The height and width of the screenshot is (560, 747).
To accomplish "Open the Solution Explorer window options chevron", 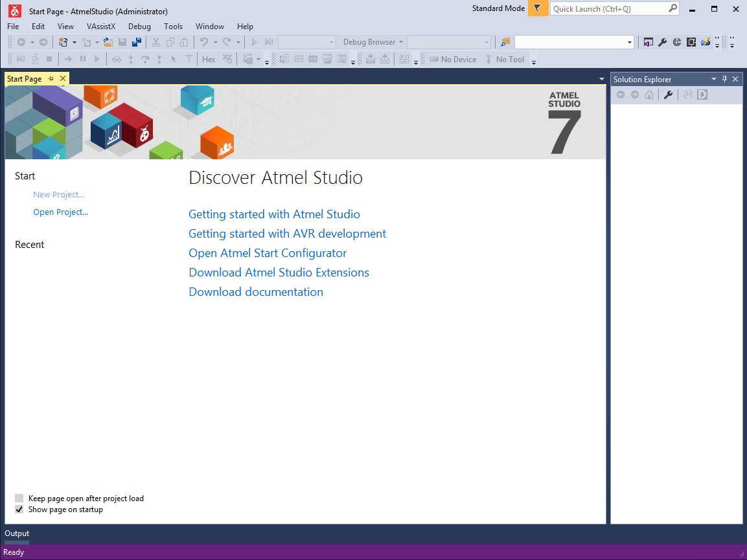I will tap(714, 78).
